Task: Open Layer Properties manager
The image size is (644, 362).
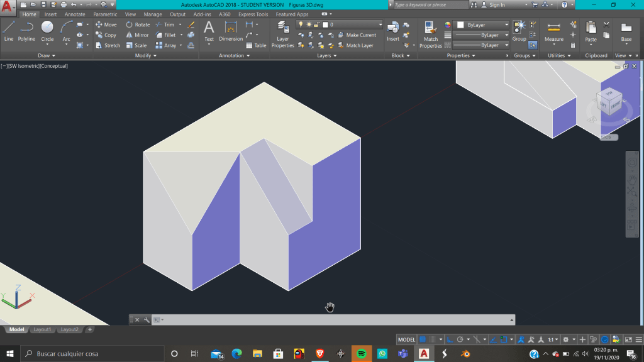Action: [282, 35]
